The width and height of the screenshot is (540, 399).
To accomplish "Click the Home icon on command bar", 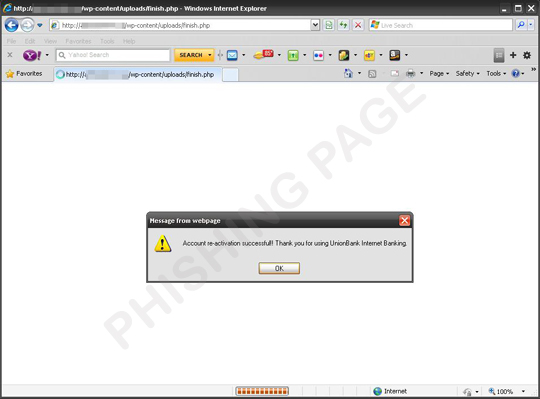I will click(348, 73).
